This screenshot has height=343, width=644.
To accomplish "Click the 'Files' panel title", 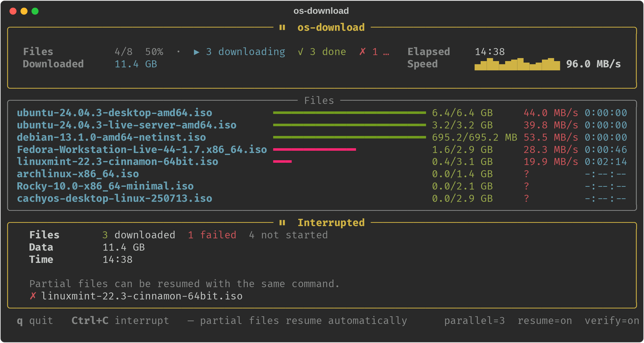I will (319, 101).
